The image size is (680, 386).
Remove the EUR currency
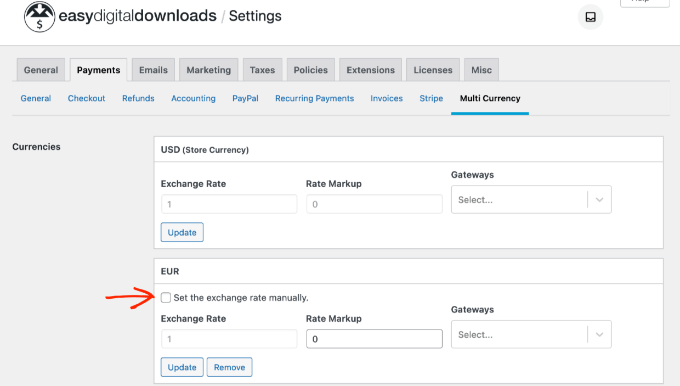(229, 367)
